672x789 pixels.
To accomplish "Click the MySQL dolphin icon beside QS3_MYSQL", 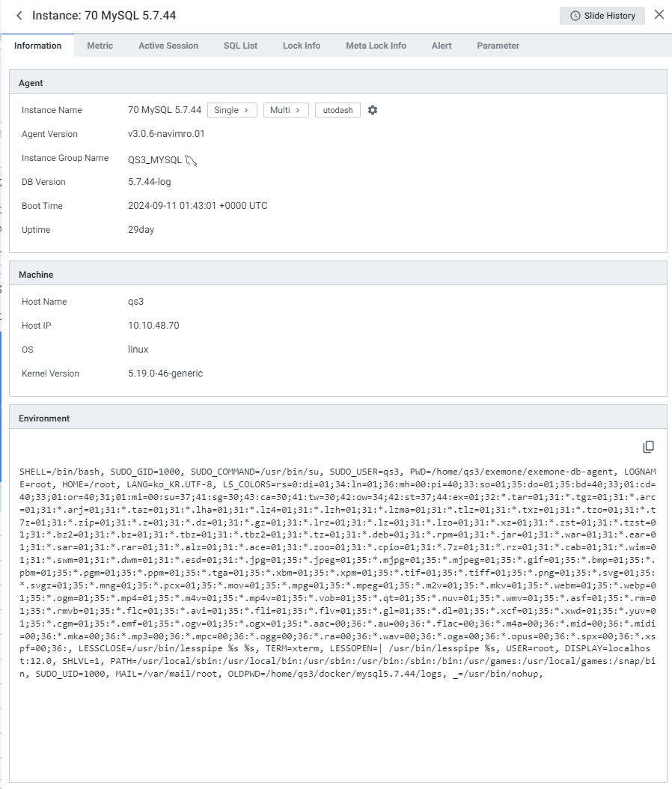I will pos(192,159).
